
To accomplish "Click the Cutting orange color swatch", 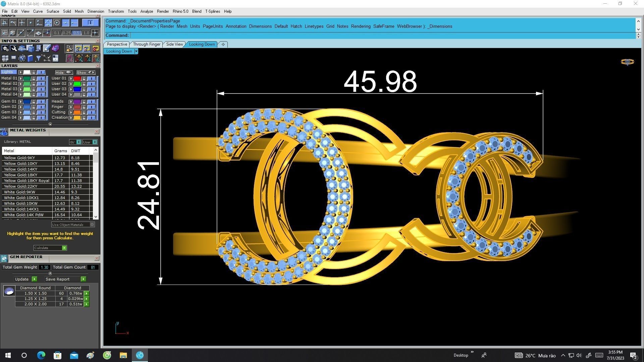I will tap(77, 112).
